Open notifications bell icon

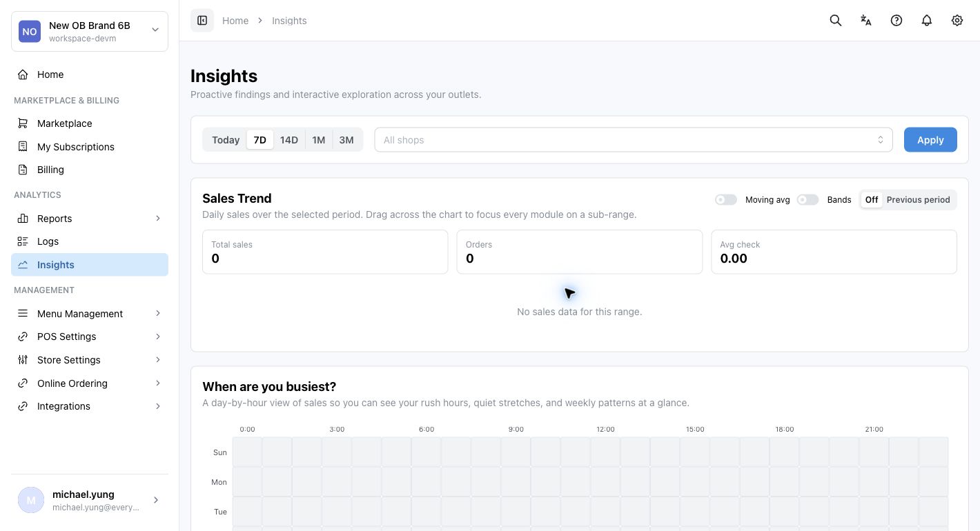[x=927, y=21]
